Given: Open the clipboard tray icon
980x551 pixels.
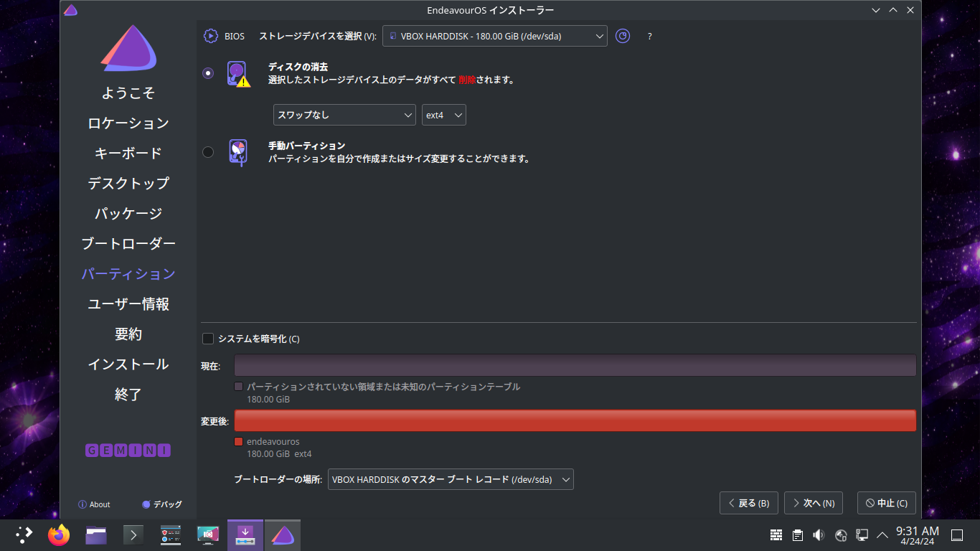Looking at the screenshot, I should [798, 535].
